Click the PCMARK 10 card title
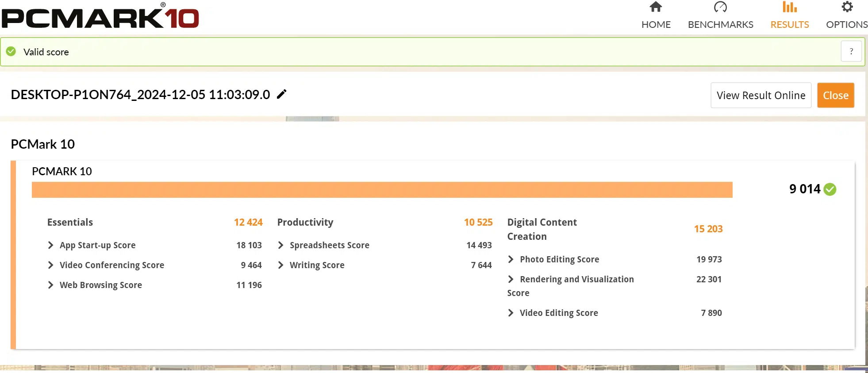The width and height of the screenshot is (868, 373). [62, 171]
